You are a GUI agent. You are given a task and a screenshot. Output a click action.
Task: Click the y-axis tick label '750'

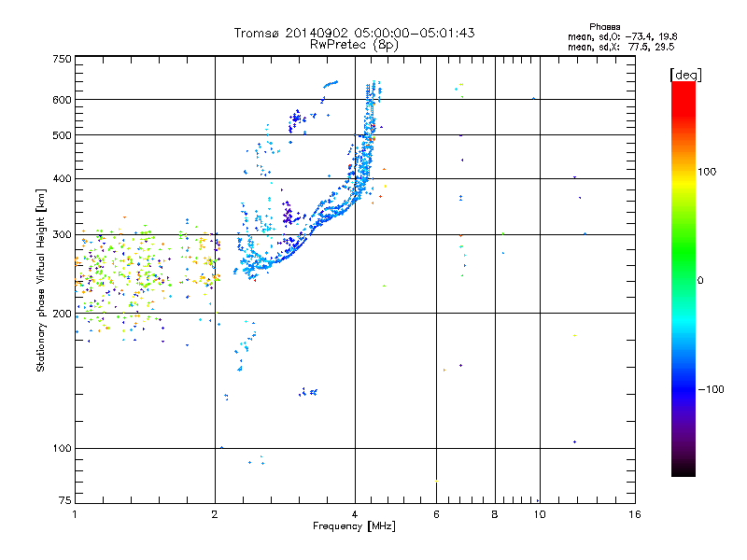click(62, 59)
